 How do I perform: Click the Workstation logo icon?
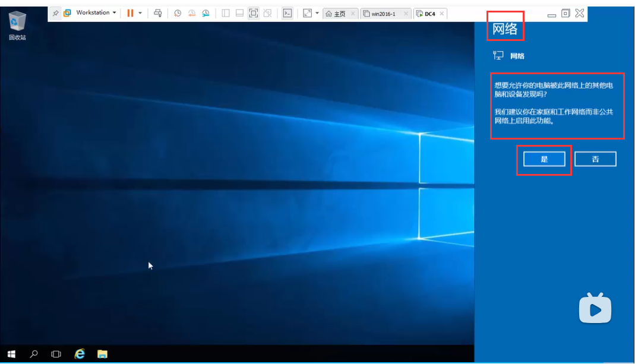coord(67,14)
